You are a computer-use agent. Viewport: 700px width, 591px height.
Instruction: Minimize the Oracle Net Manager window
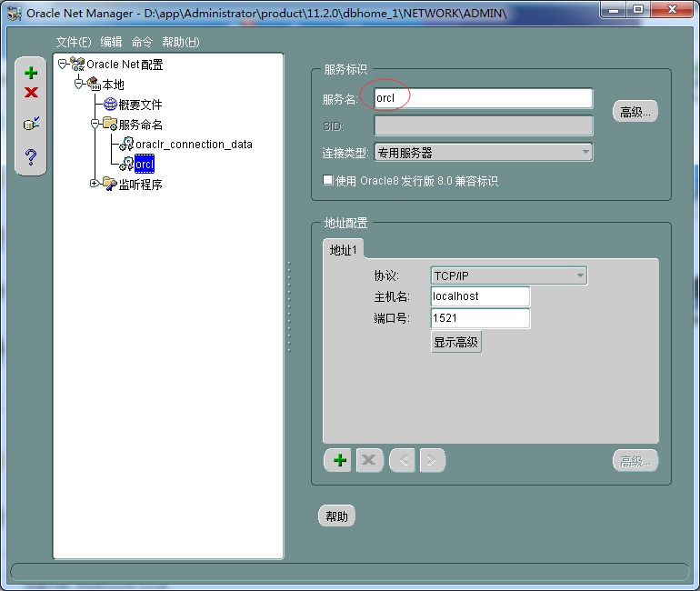tap(614, 9)
